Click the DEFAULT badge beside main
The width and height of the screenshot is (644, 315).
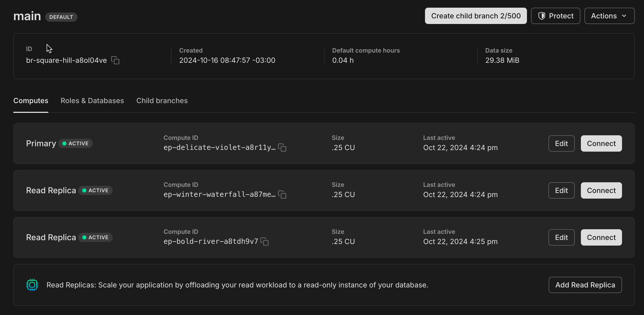coord(61,17)
